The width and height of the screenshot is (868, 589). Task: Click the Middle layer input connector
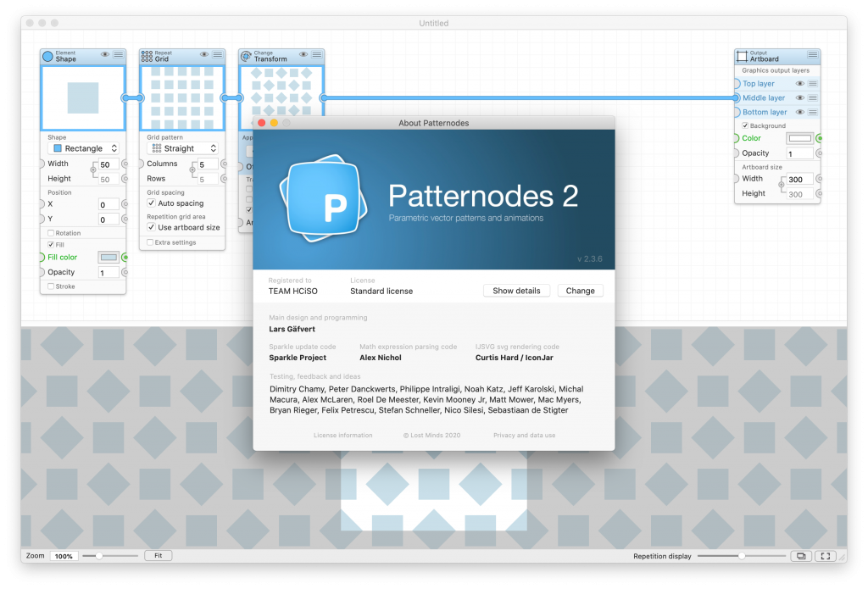tap(737, 98)
